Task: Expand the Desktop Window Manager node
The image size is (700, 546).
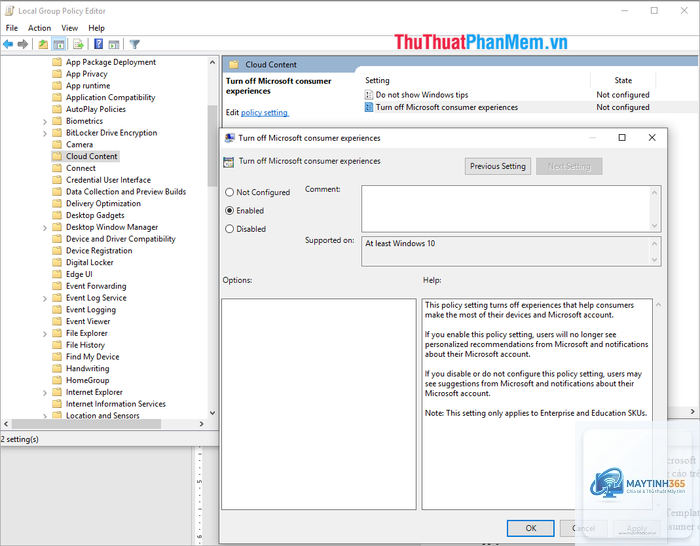Action: 45,228
